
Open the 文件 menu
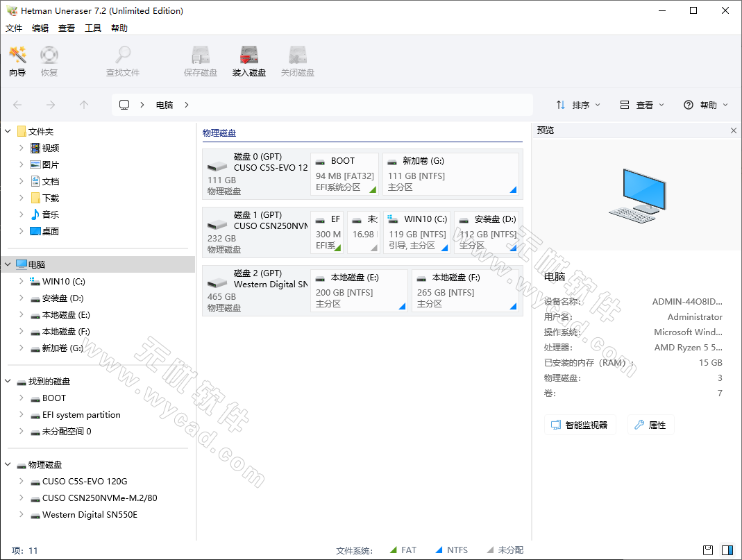(x=14, y=28)
